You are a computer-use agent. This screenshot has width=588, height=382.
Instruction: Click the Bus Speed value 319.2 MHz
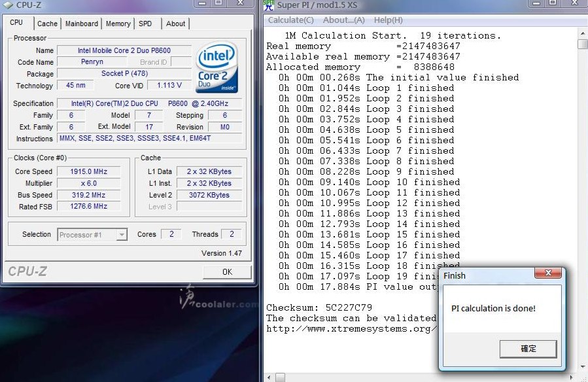(88, 195)
